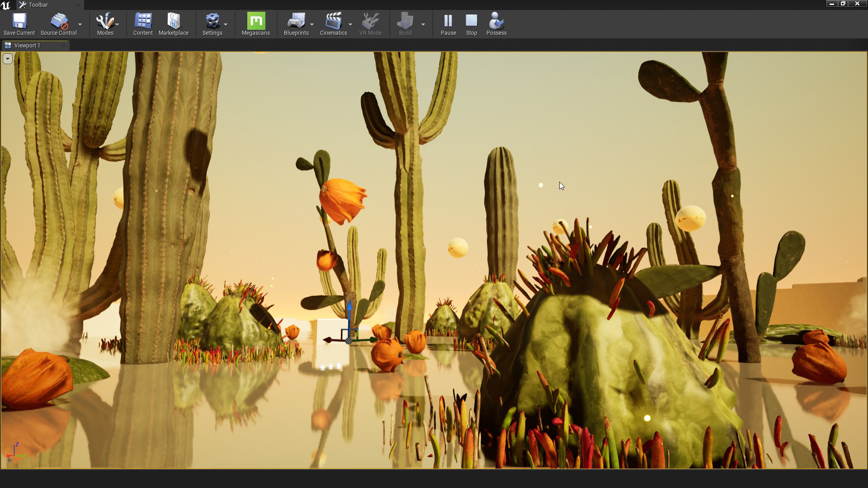The height and width of the screenshot is (488, 868).
Task: Expand the Source Control dropdown arrow
Action: [x=80, y=24]
